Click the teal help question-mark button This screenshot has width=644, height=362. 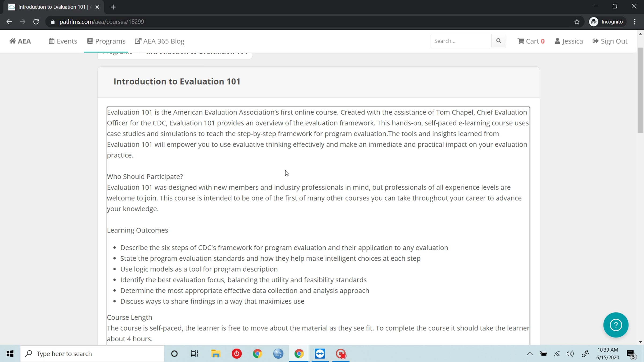point(616,325)
